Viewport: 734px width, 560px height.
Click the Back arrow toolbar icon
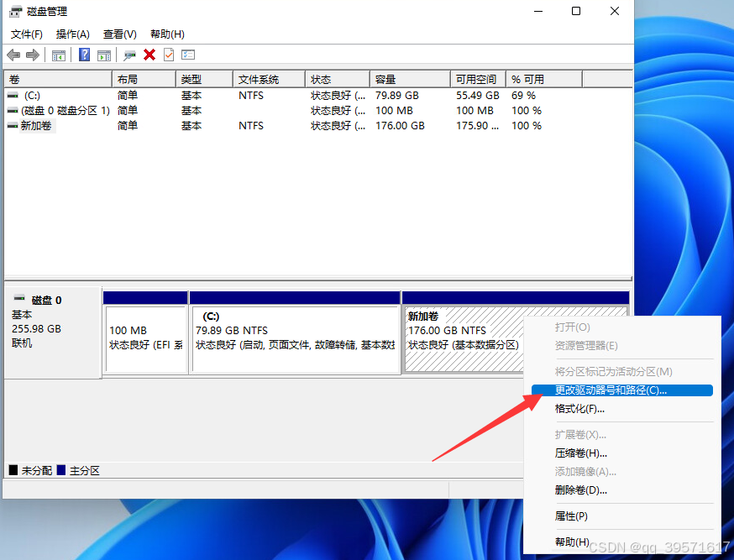coord(13,55)
